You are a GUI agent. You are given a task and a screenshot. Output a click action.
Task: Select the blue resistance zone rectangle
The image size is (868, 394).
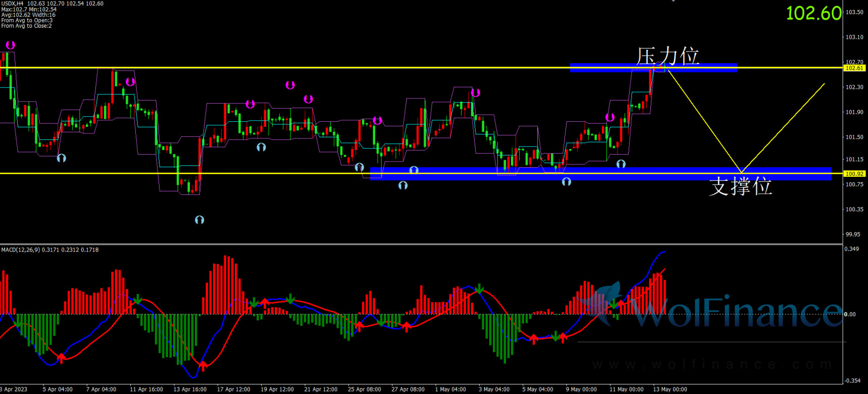point(653,68)
